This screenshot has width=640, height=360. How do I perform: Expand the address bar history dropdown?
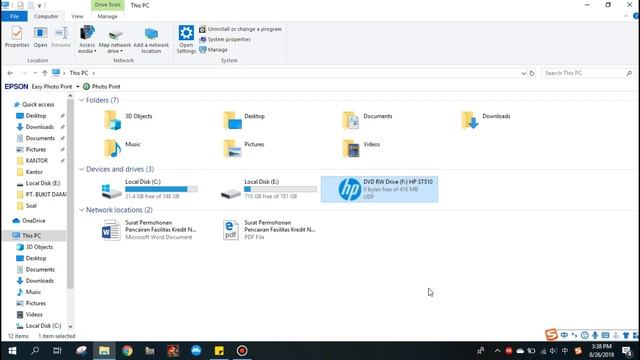tap(524, 73)
